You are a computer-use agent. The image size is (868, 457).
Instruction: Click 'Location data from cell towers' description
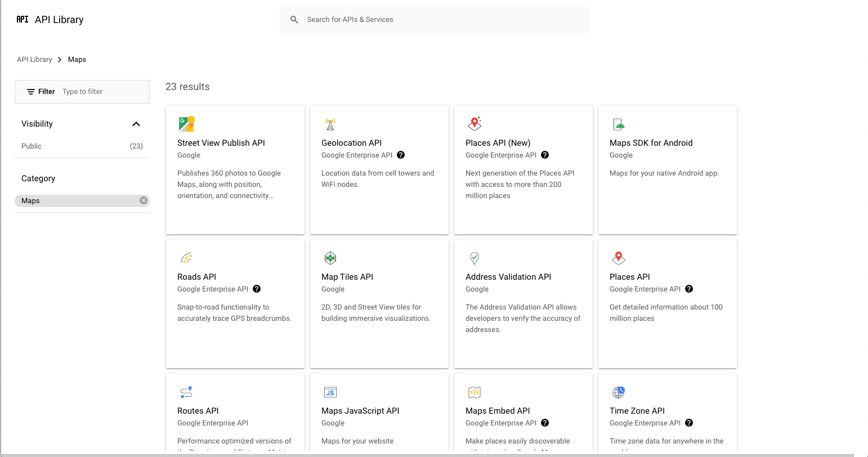click(378, 179)
